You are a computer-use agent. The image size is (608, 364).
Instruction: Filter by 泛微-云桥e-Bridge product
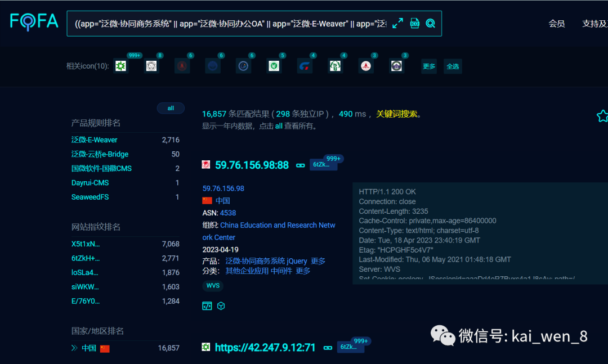click(100, 154)
